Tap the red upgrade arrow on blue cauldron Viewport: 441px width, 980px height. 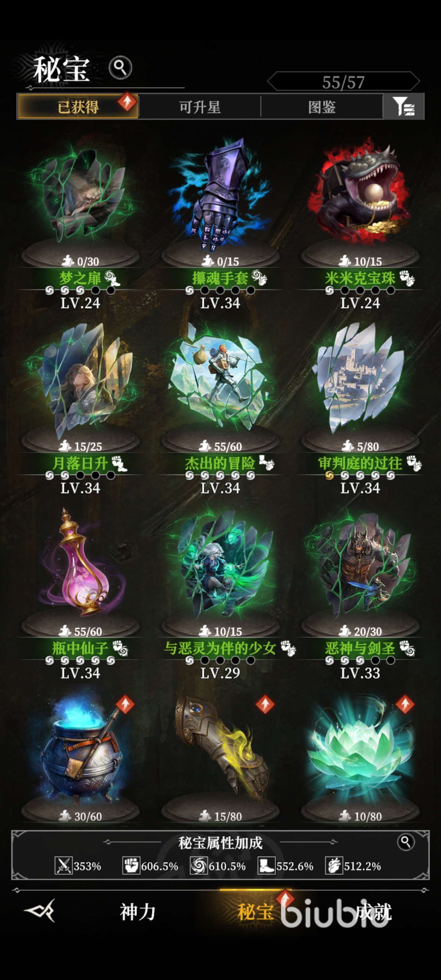[125, 705]
